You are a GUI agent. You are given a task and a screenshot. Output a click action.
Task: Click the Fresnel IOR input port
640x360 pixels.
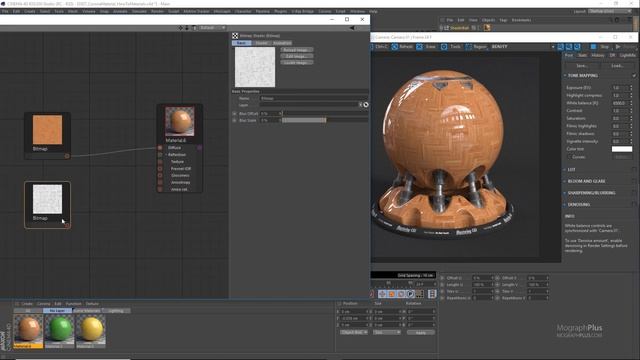(x=160, y=169)
